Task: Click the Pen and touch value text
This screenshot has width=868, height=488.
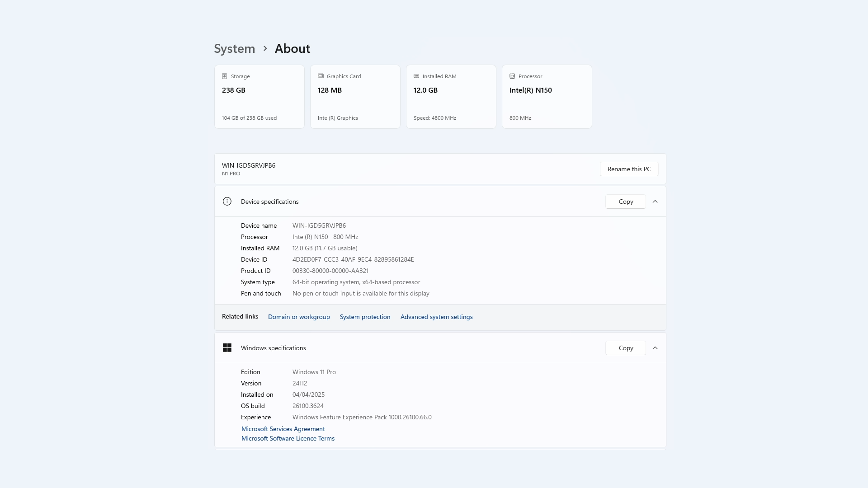Action: (x=361, y=293)
